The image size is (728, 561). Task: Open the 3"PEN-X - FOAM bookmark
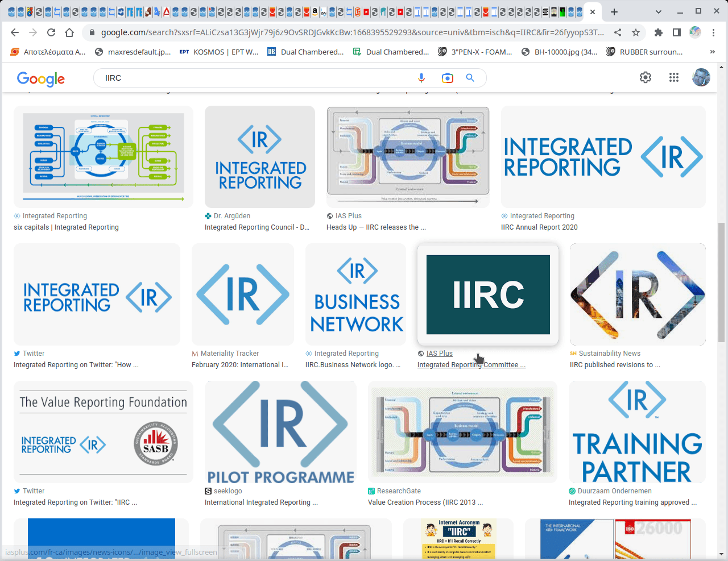475,52
